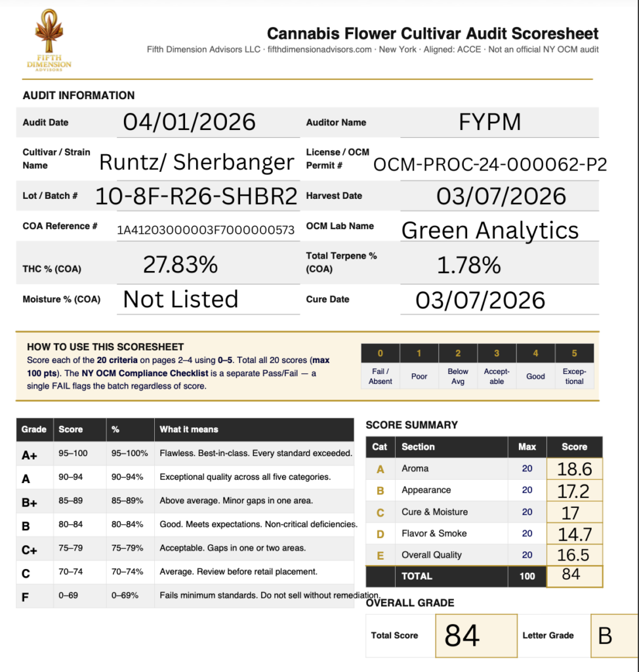Image resolution: width=639 pixels, height=672 pixels.
Task: Select the OCM Lab Name Green Analytics
Action: tap(490, 230)
